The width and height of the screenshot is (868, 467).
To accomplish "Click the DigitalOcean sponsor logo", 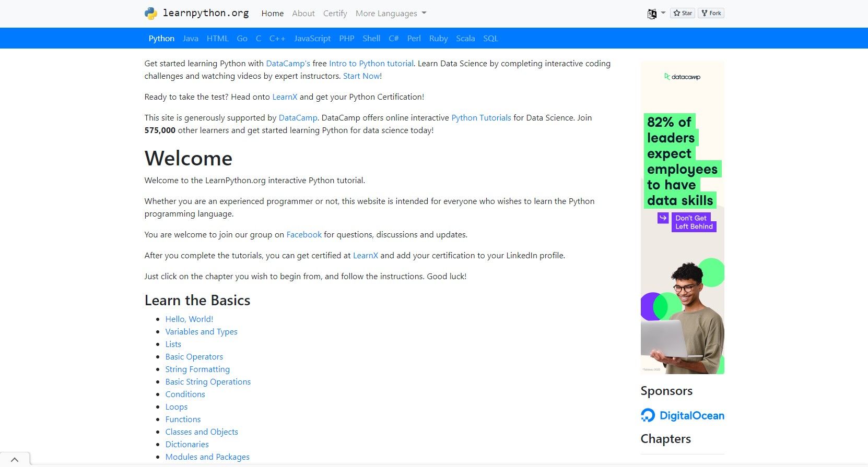I will [682, 415].
